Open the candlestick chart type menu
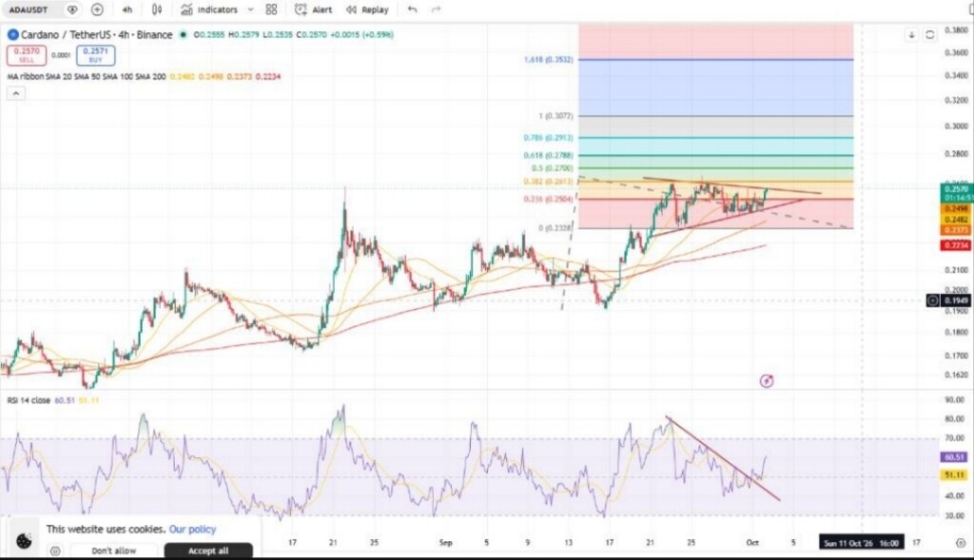Screen dimensions: 974x560 157,10
